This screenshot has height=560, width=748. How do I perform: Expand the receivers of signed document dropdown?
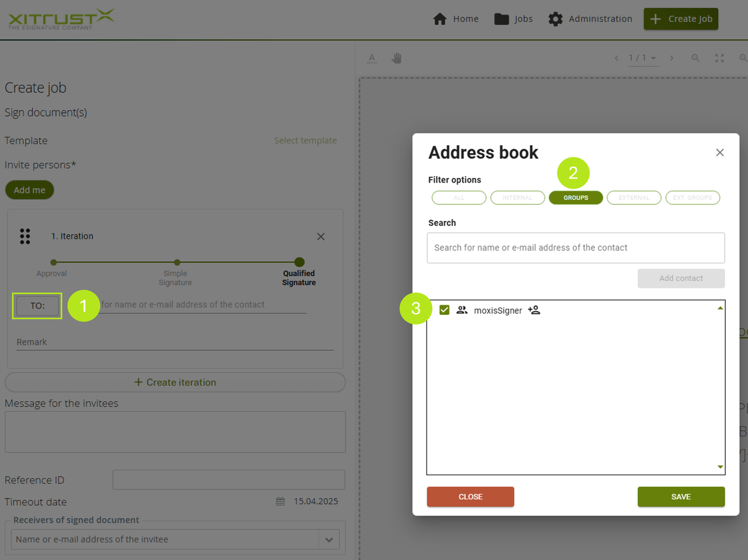click(x=329, y=540)
